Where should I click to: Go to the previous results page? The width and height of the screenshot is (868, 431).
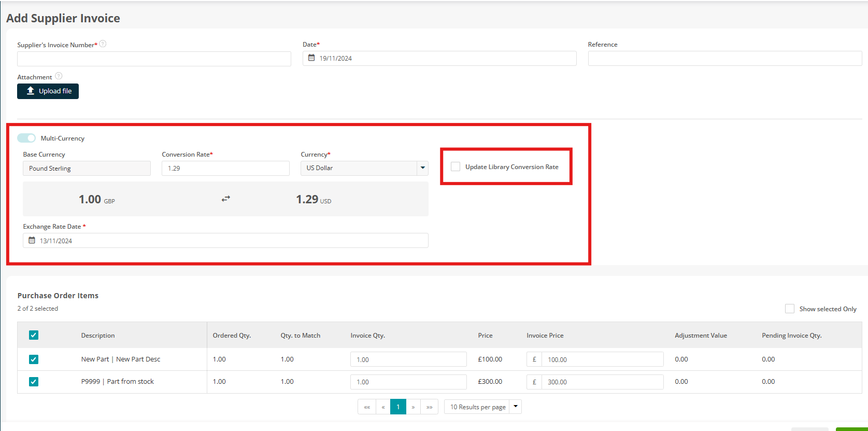[383, 407]
